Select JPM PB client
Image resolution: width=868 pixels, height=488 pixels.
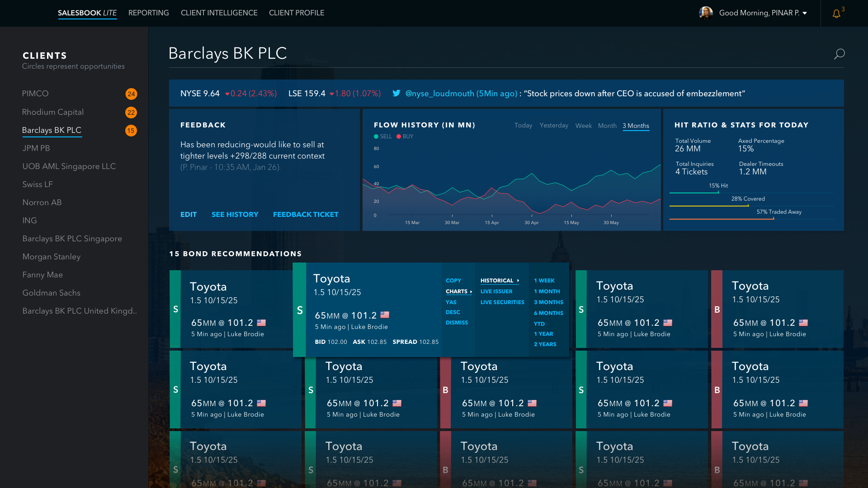[x=36, y=148]
